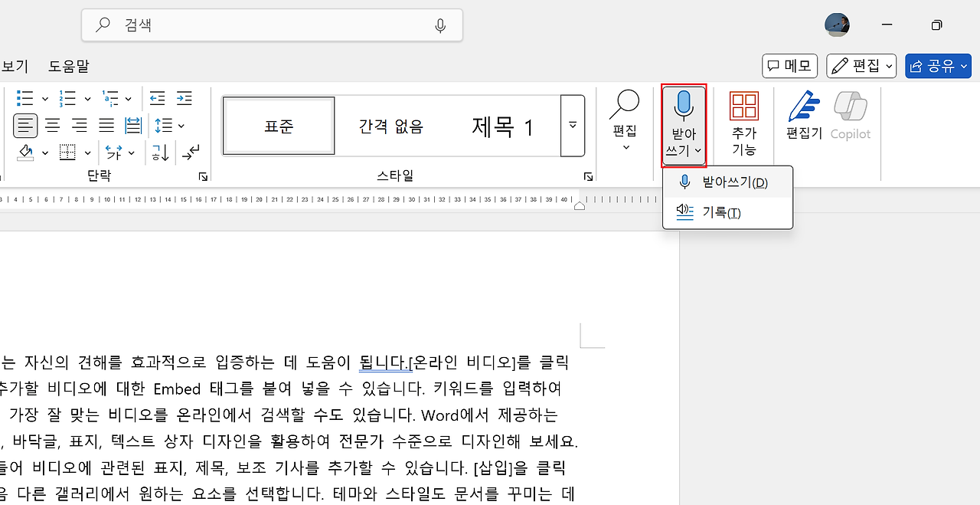Expand the styles gallery more arrow
Screen dimensions: 980x505
[573, 126]
